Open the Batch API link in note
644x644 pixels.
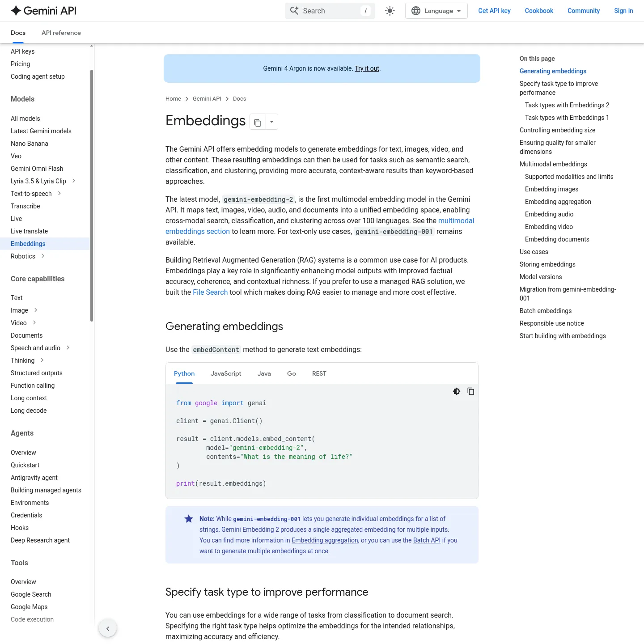[x=427, y=540]
